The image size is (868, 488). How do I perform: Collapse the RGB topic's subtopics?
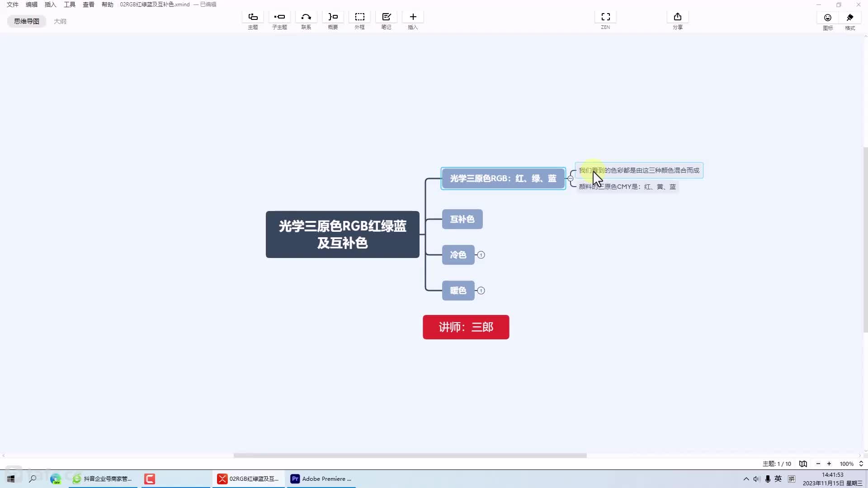(571, 178)
